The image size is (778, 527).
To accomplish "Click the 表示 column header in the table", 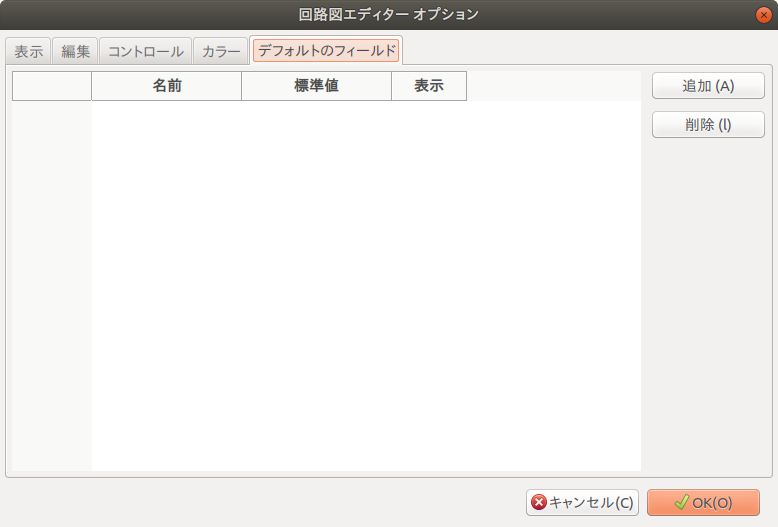I will 429,86.
